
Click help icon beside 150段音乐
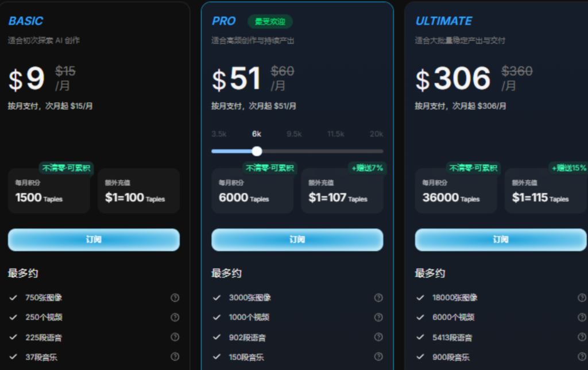point(378,357)
